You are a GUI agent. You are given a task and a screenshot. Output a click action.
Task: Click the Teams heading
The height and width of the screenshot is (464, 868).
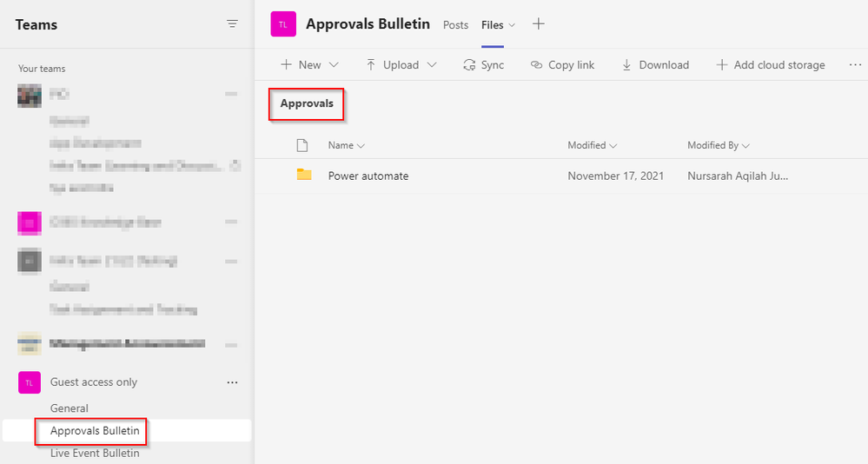tap(36, 25)
